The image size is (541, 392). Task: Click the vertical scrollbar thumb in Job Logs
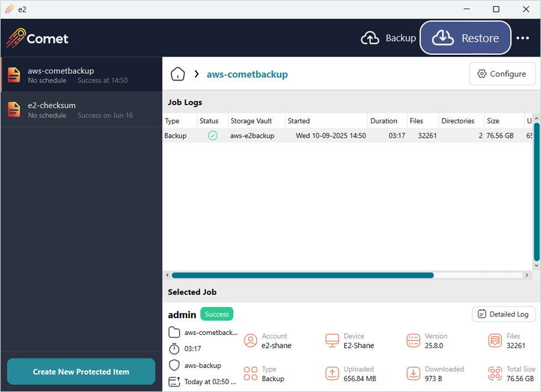click(537, 192)
